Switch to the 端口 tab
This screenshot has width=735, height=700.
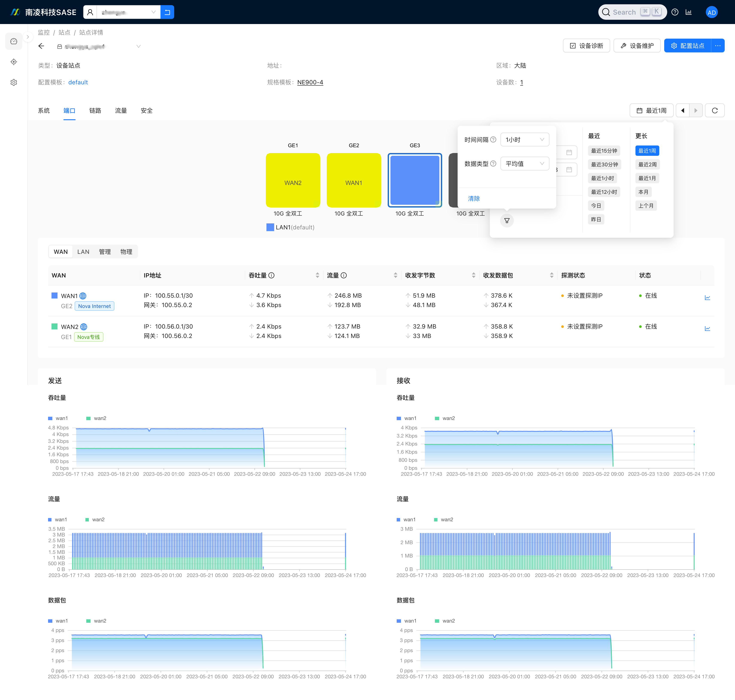pyautogui.click(x=69, y=111)
